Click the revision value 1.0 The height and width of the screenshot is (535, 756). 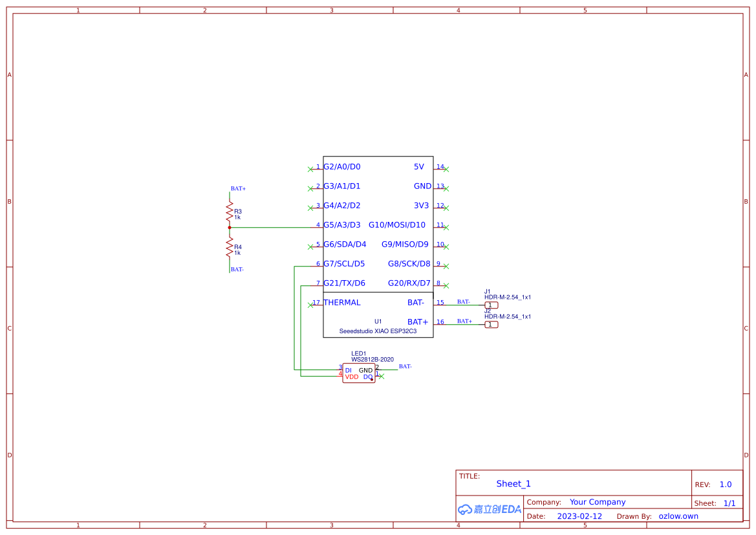pyautogui.click(x=724, y=484)
